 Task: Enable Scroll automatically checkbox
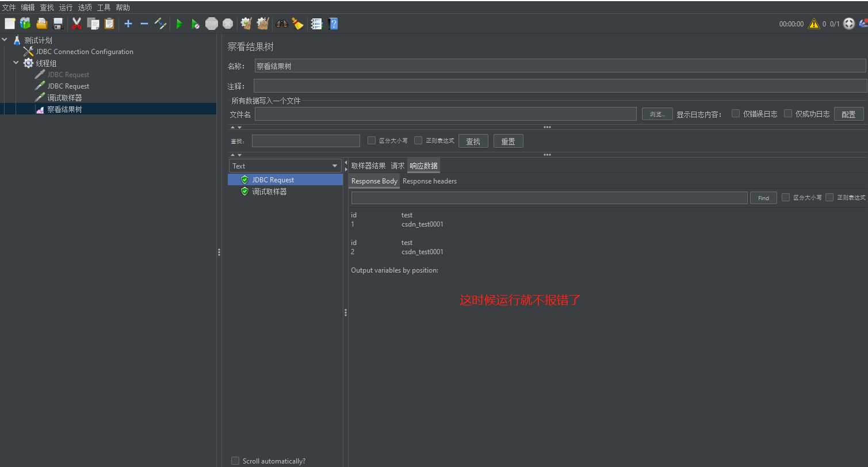tap(235, 461)
